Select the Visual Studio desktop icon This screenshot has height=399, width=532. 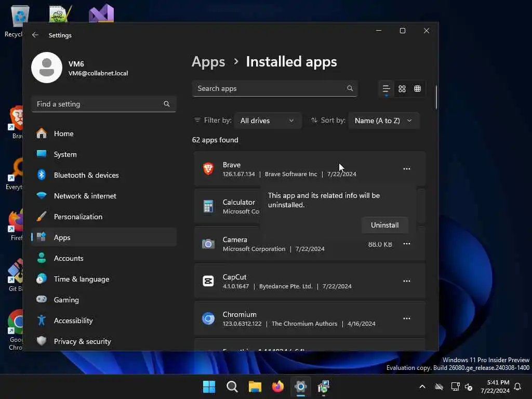[x=101, y=13]
